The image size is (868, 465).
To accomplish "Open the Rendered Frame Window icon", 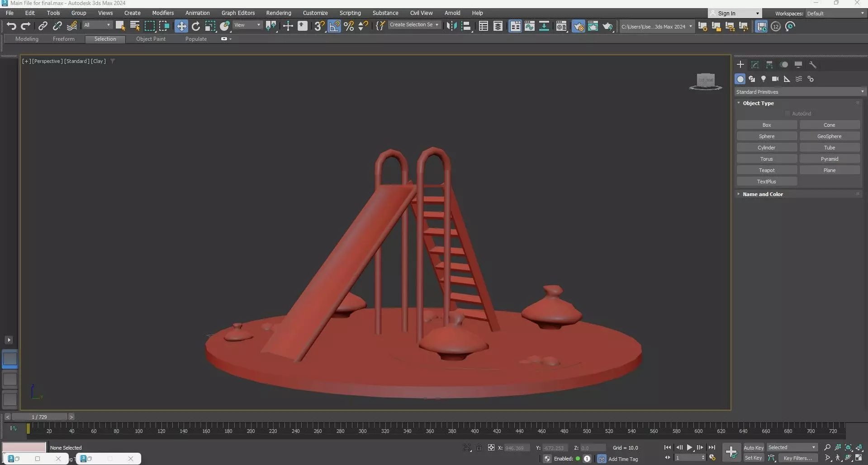I will point(593,26).
